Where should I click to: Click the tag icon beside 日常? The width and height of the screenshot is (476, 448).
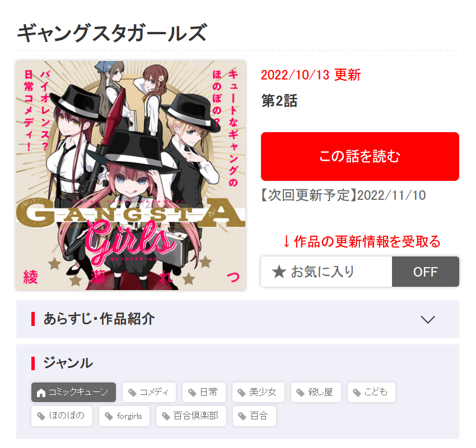click(x=193, y=393)
